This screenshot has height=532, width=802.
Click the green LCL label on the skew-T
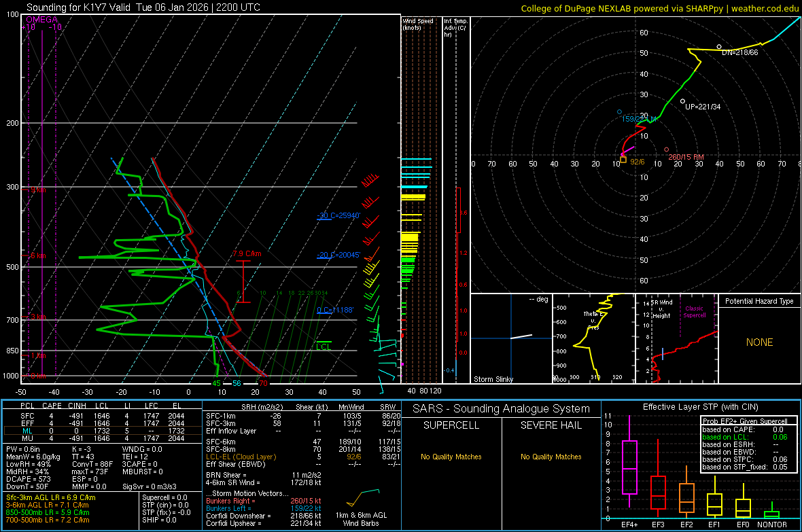point(324,347)
